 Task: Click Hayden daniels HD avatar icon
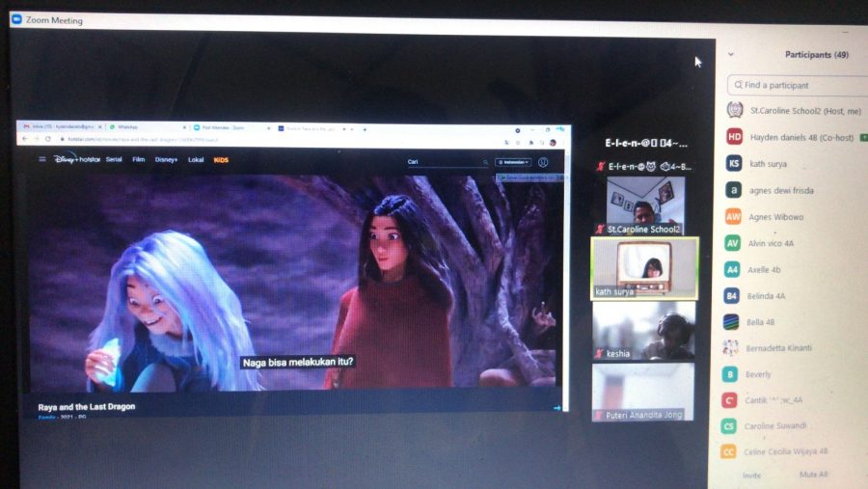coord(734,137)
